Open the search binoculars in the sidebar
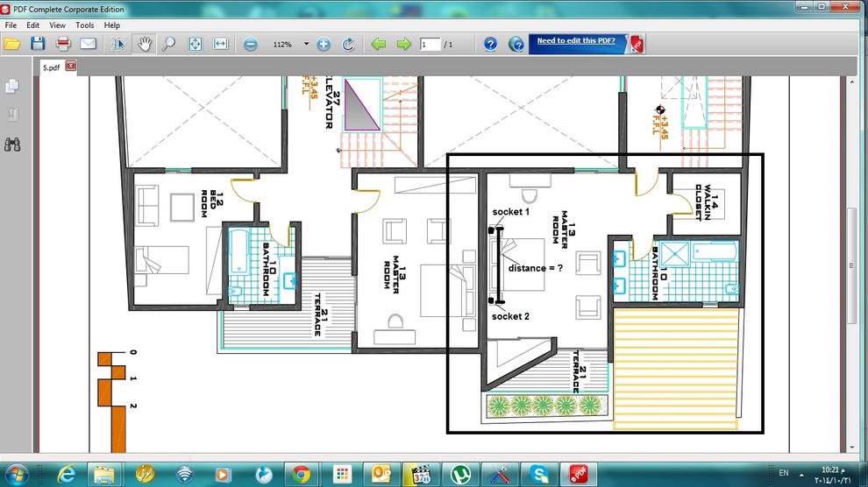This screenshot has height=487, width=868. [x=12, y=145]
